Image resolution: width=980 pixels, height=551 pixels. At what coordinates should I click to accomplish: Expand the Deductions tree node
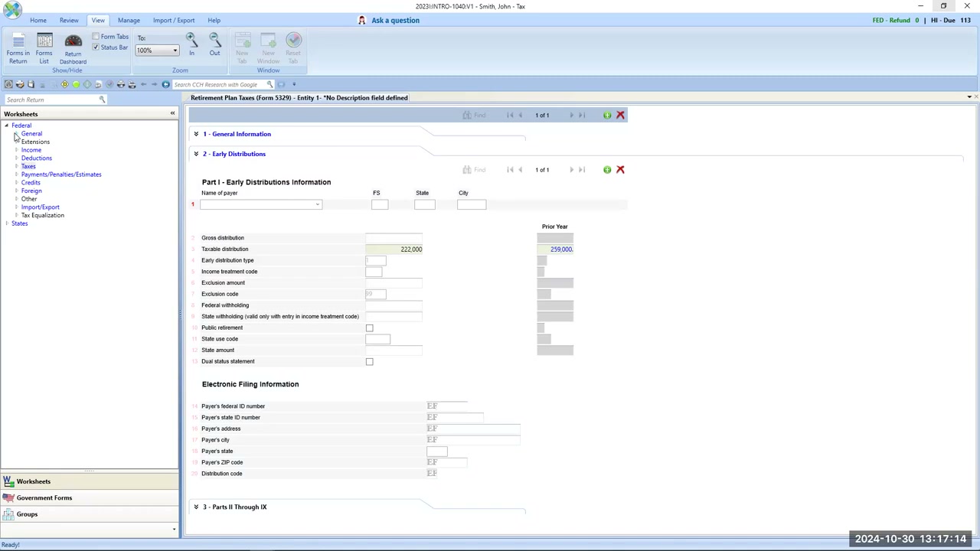pos(16,158)
